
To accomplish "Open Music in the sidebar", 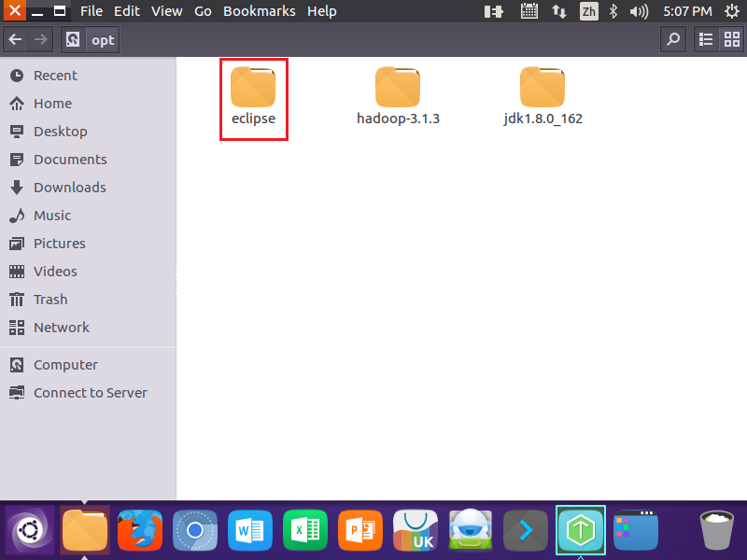I will [88, 216].
